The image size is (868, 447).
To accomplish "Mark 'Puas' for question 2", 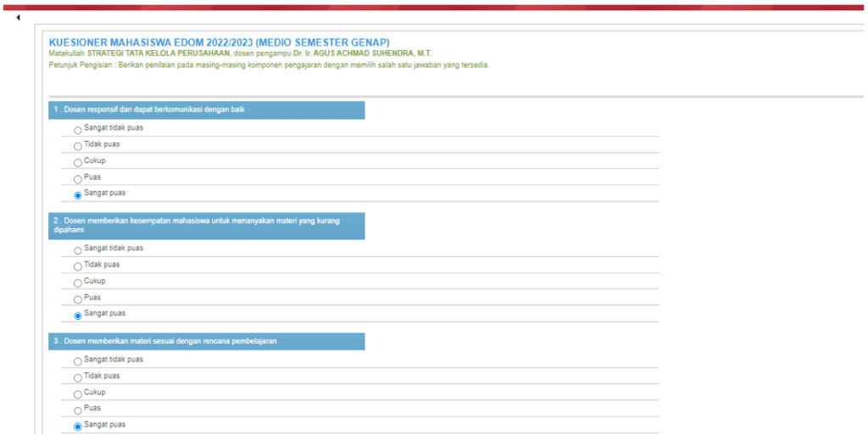I will [78, 299].
